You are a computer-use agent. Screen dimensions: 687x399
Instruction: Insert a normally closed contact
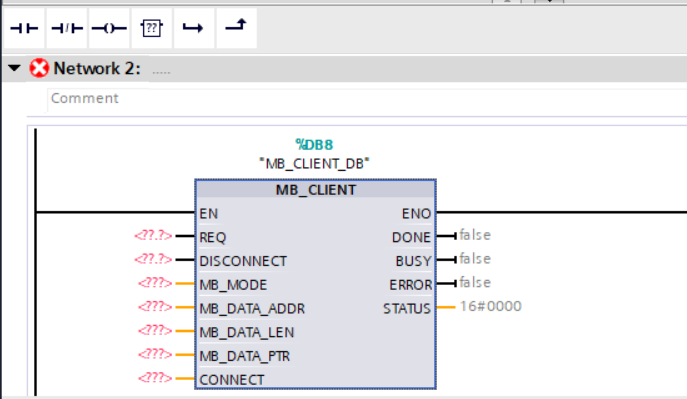pyautogui.click(x=67, y=28)
